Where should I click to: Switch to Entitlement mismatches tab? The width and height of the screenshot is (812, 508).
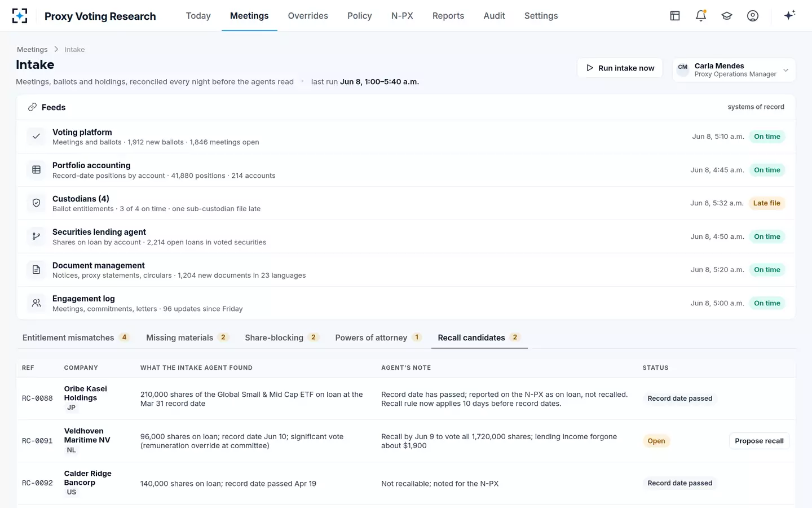tap(76, 338)
